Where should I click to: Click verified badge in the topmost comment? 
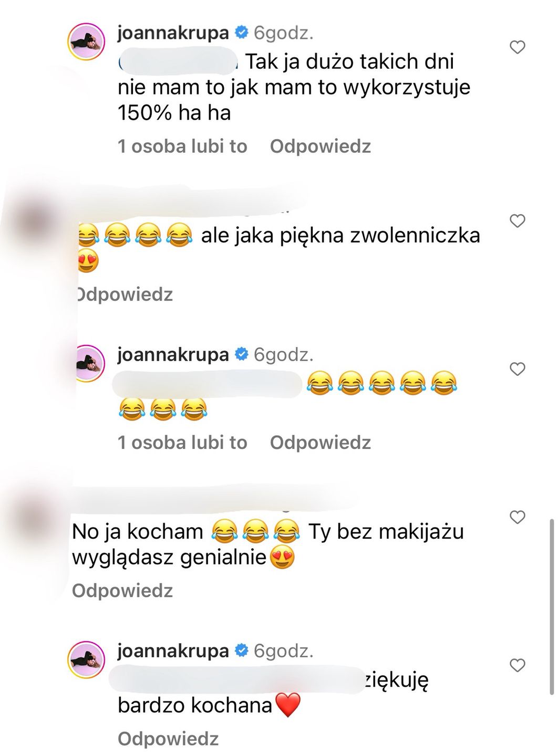tap(241, 33)
